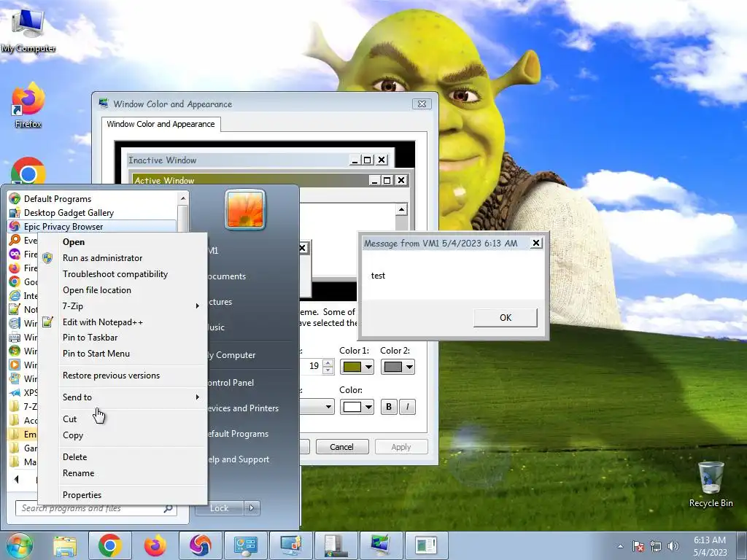This screenshot has width=747, height=560.
Task: Click the Lock button in Start menu
Action: click(219, 508)
